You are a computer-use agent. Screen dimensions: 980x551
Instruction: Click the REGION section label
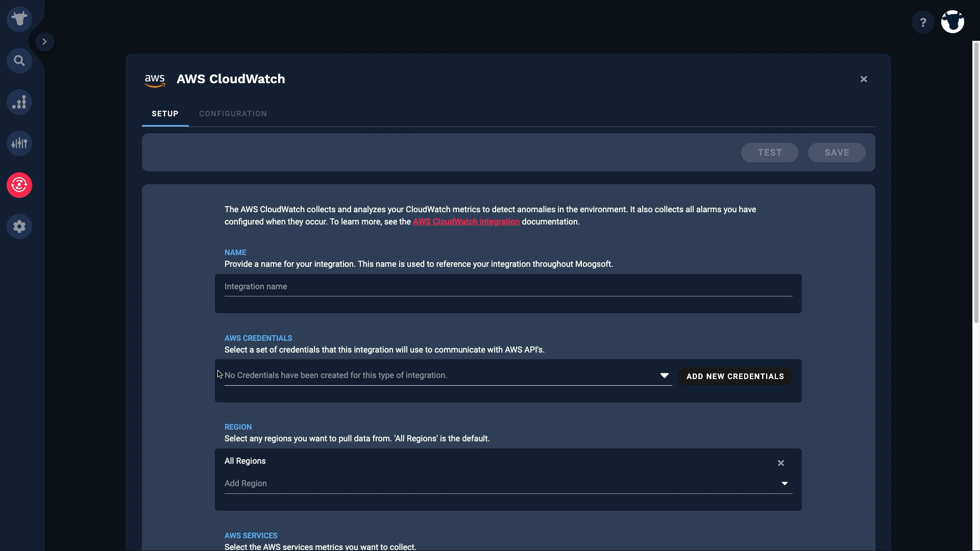[238, 427]
